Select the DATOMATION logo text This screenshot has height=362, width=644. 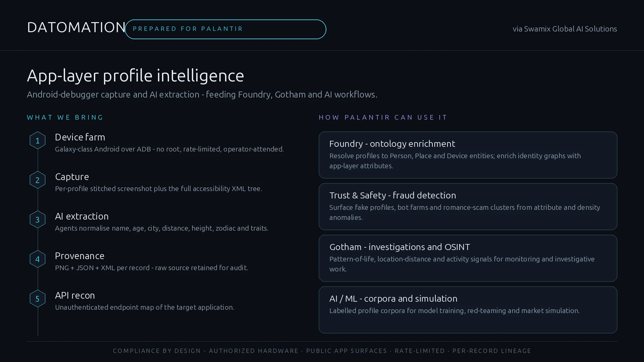pos(76,27)
